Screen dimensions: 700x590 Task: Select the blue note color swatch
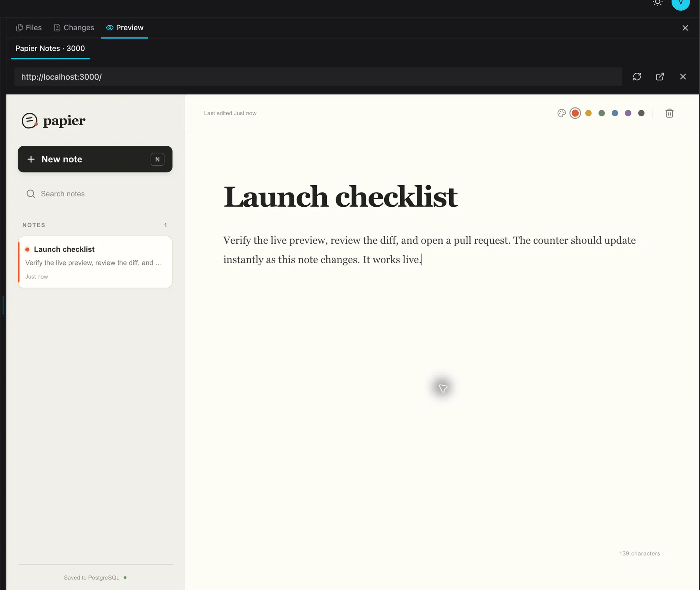point(615,113)
